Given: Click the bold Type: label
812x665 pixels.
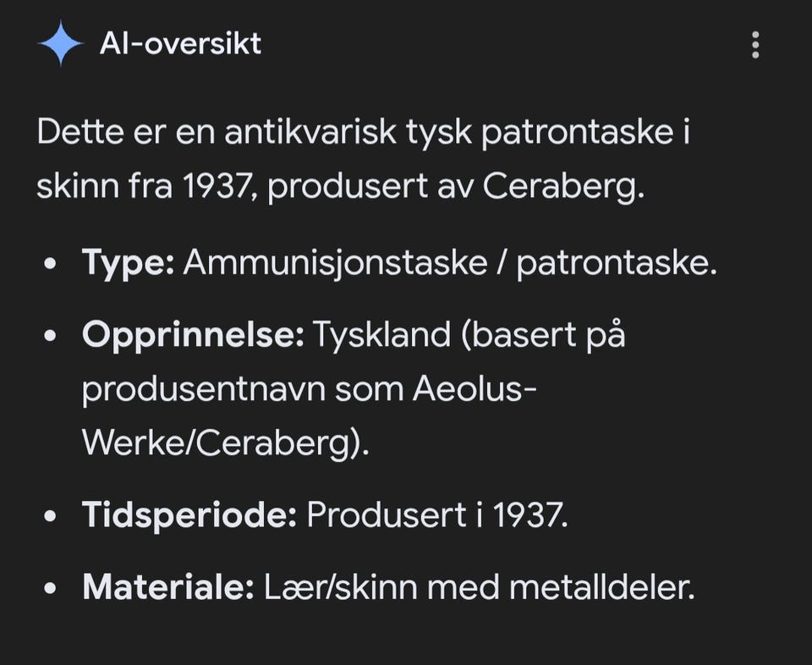Looking at the screenshot, I should point(129,264).
